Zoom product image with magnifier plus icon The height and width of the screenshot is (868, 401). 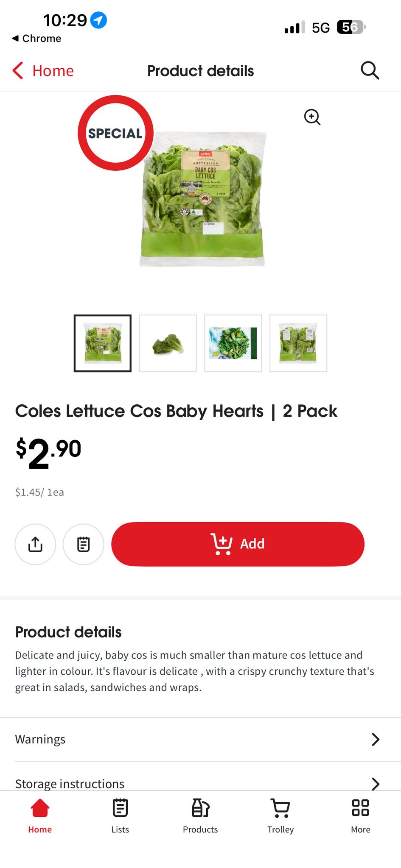[x=312, y=117]
